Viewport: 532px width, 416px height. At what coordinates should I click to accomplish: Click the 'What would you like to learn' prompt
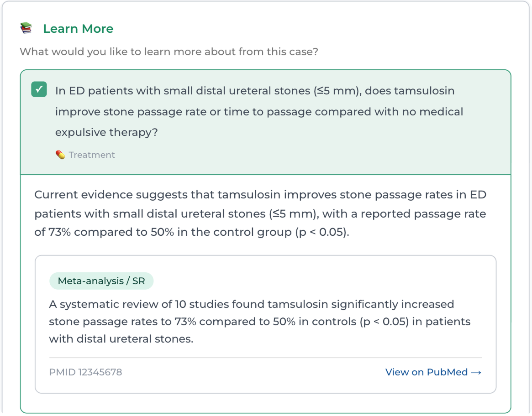coord(169,52)
